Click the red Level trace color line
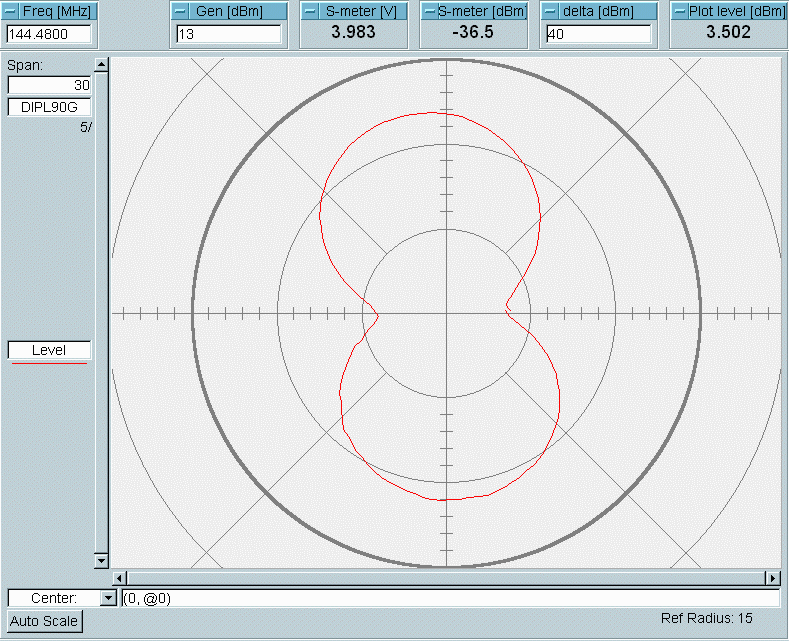Viewport: 789px width, 641px height. click(49, 363)
